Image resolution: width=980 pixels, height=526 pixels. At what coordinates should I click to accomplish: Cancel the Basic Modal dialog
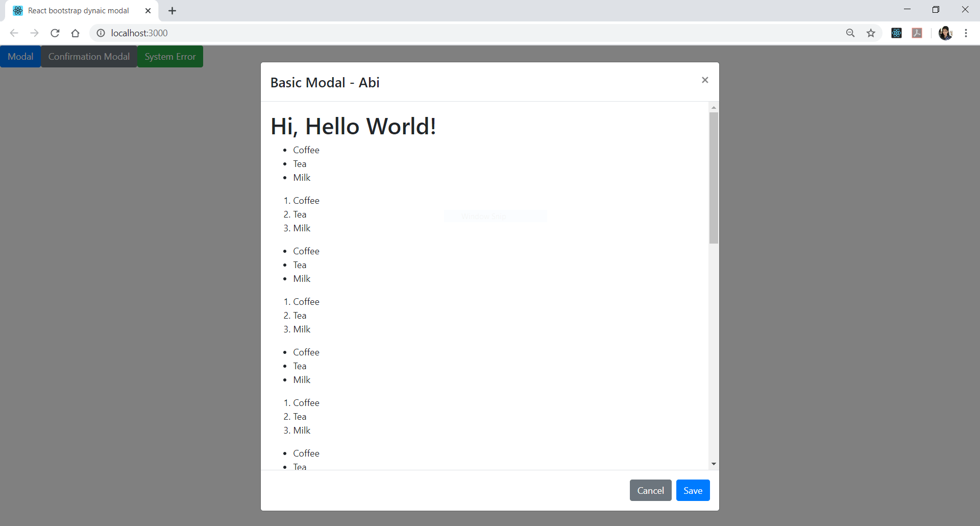pos(650,490)
